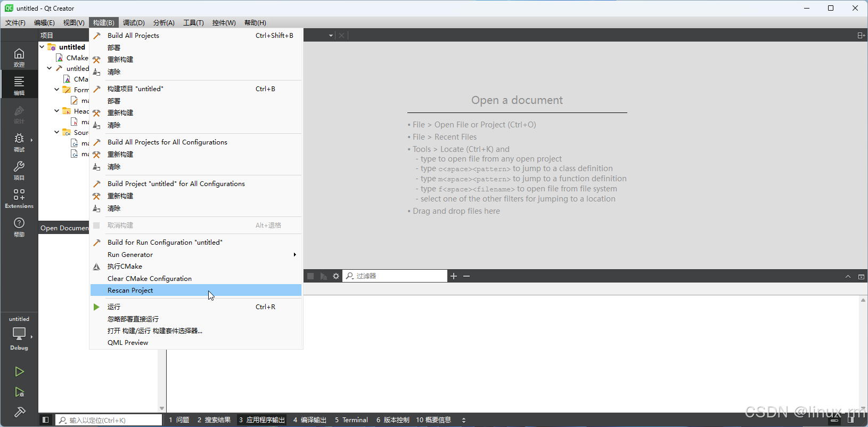Viewport: 868px width, 427px height.
Task: Collapse the Forms folder node
Action: (x=57, y=90)
